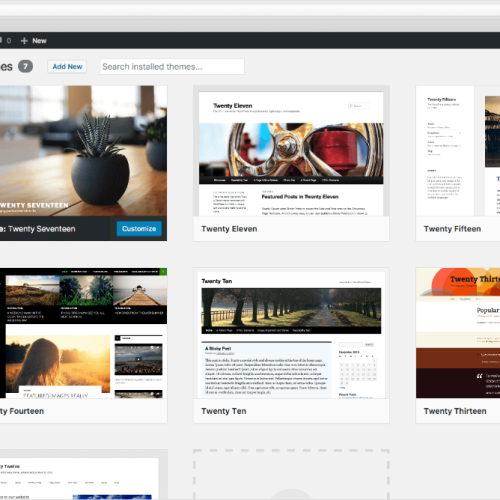Click the Twenty Eleven theme name
This screenshot has width=500, height=500.
point(229,229)
